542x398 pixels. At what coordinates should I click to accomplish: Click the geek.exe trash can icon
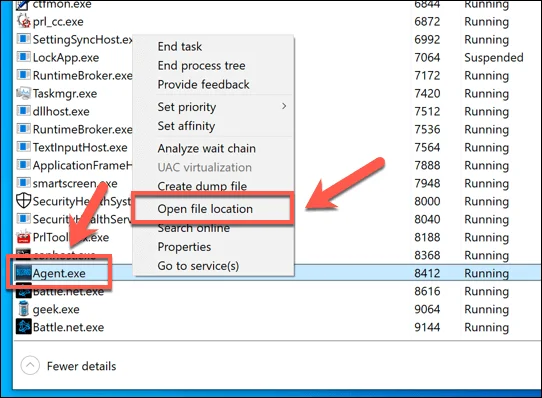coord(24,309)
